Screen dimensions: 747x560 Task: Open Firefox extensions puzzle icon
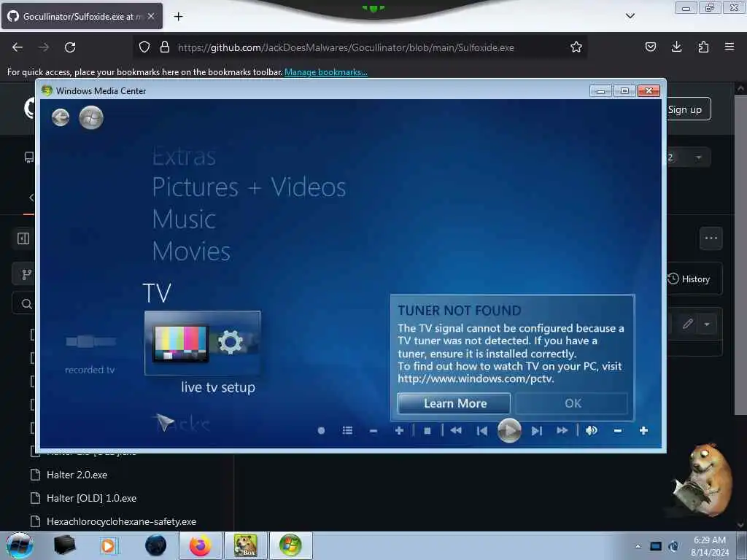click(703, 47)
